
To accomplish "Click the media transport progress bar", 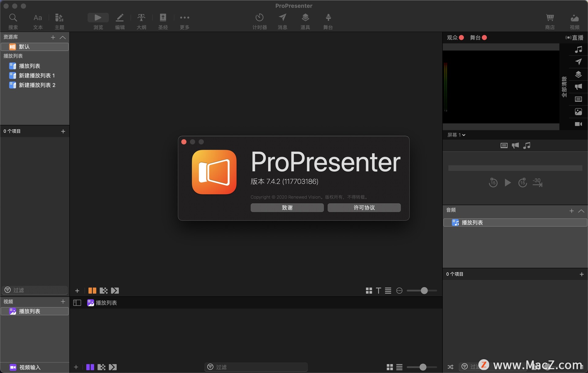I will pyautogui.click(x=515, y=168).
